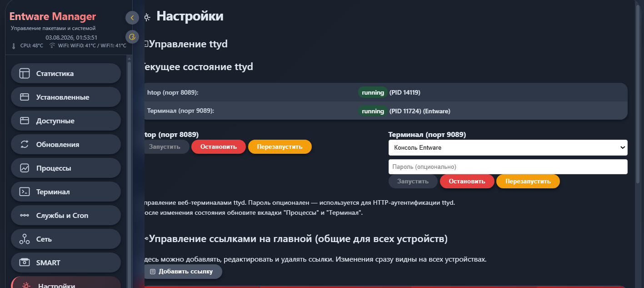Stop htop with the red Остановить button
The height and width of the screenshot is (288, 644).
click(219, 147)
